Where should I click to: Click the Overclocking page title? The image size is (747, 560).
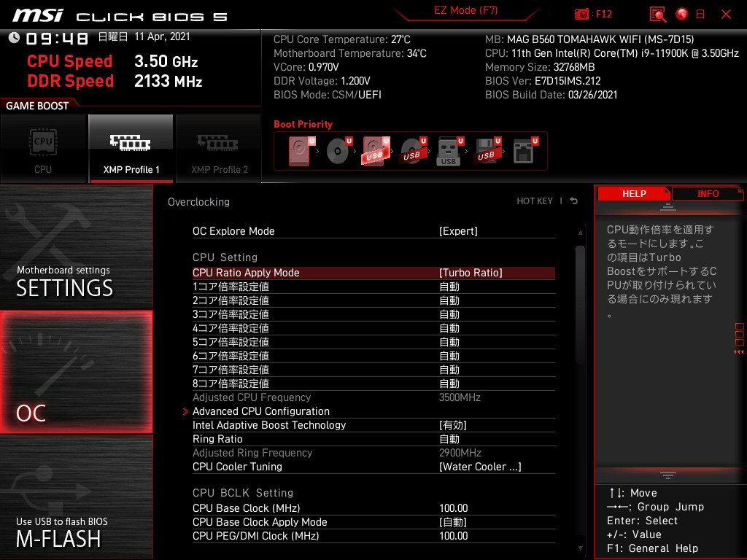198,202
